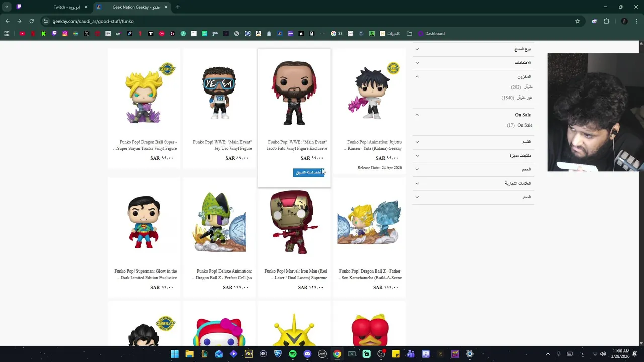The width and height of the screenshot is (644, 362).
Task: Open the 4K downloader taskbar icon
Action: tap(263, 354)
